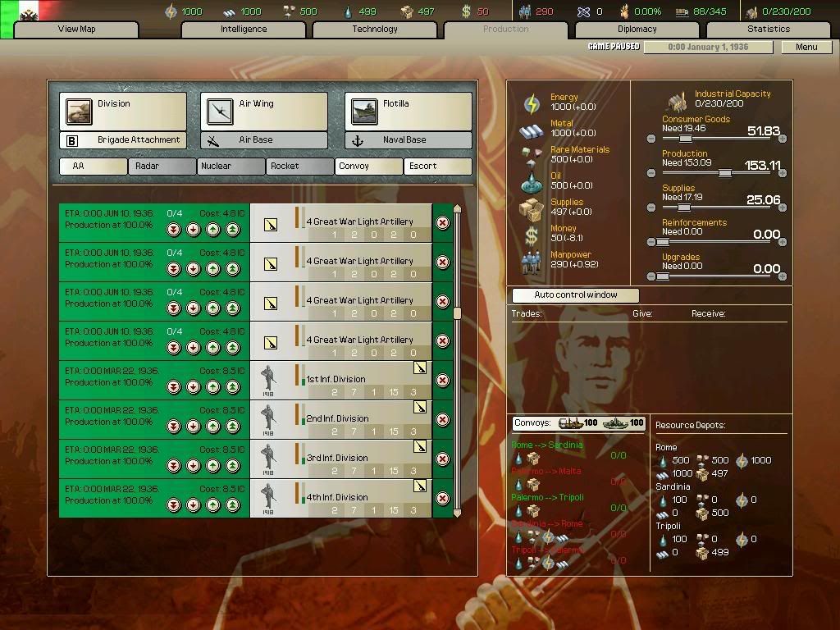
Task: Click the Consumer Goods slider handle
Action: tap(685, 139)
